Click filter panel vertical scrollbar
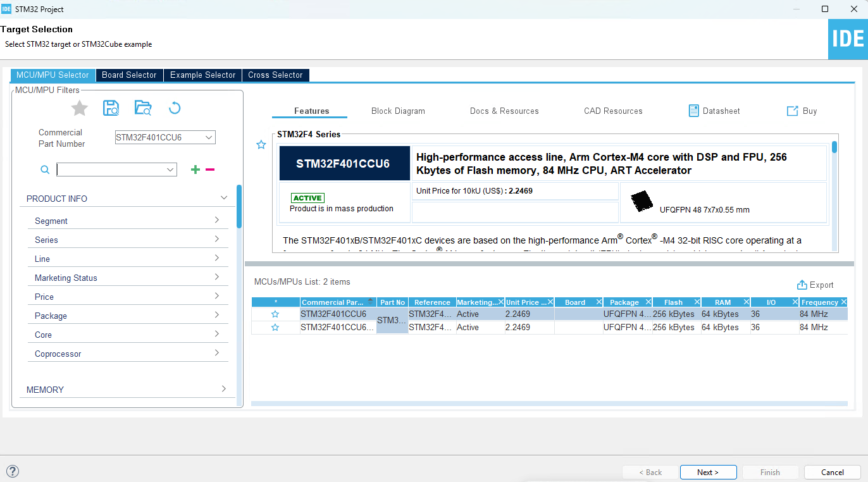The image size is (868, 482). (x=239, y=206)
